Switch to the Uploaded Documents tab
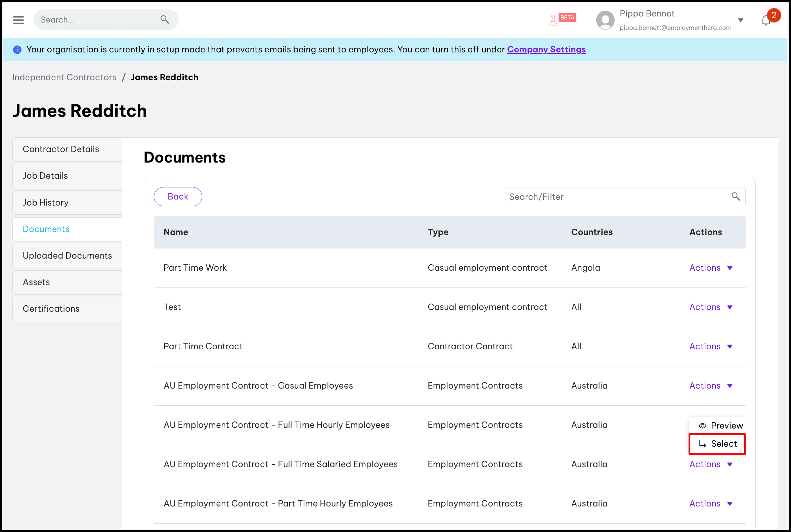791x532 pixels. point(67,256)
